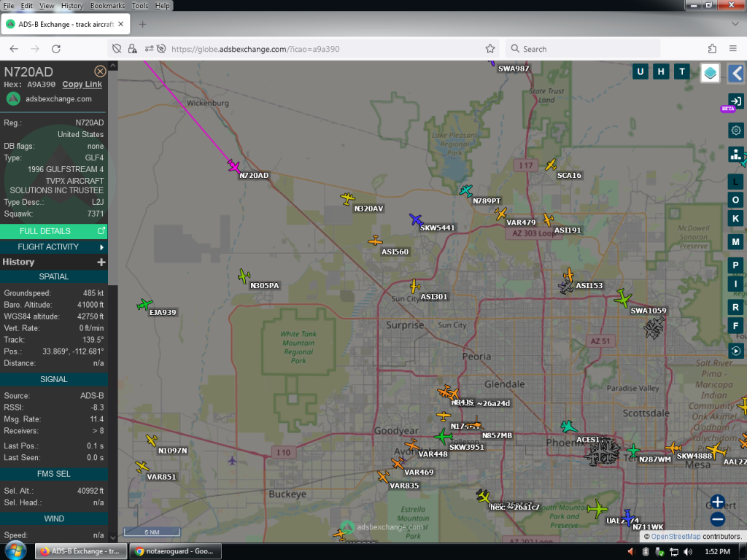Select aircraft VAR851 on the map
Image resolution: width=747 pixels, height=560 pixels.
tap(142, 467)
